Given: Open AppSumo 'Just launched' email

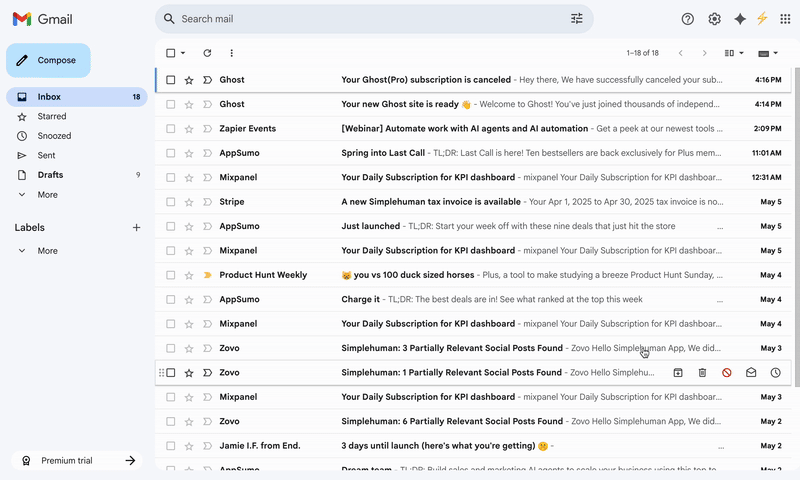Looking at the screenshot, I should click(x=473, y=226).
